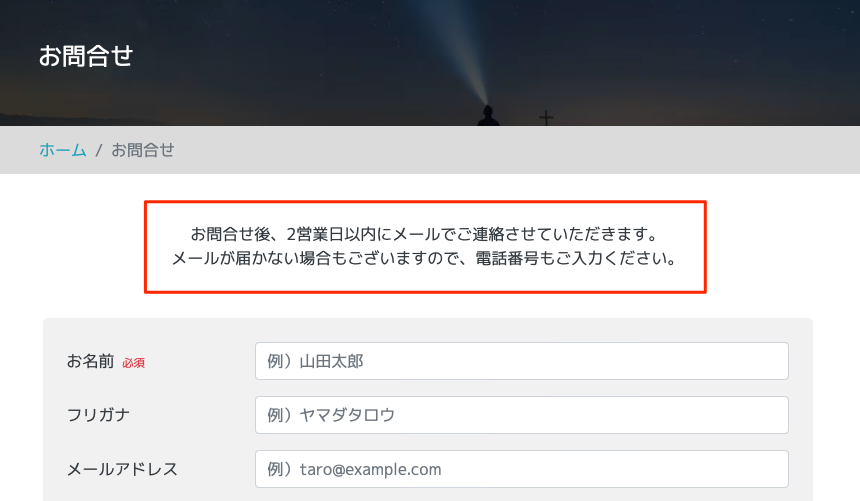The width and height of the screenshot is (860, 501).
Task: Focus the お名前 input field
Action: [x=521, y=361]
